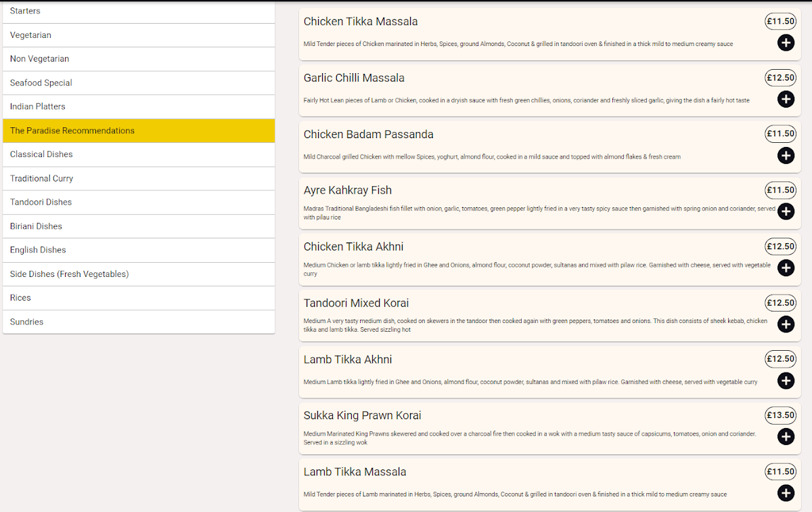Switch to Tandoori Dishes category
The image size is (812, 512).
[139, 202]
